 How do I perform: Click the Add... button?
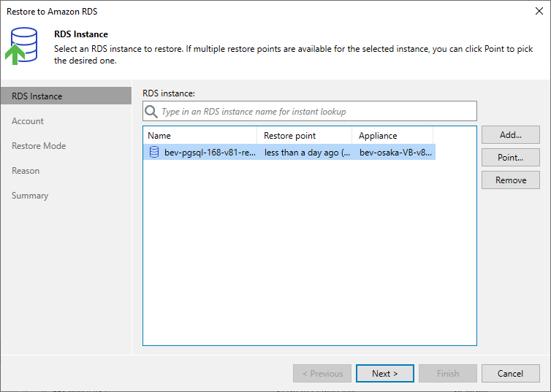click(x=511, y=135)
